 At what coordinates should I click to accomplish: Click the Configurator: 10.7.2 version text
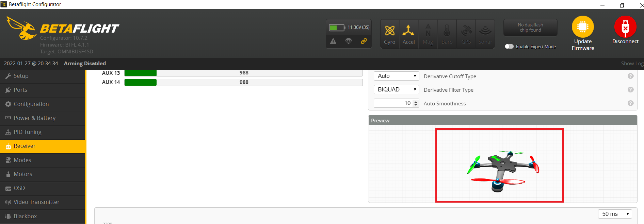[64, 38]
